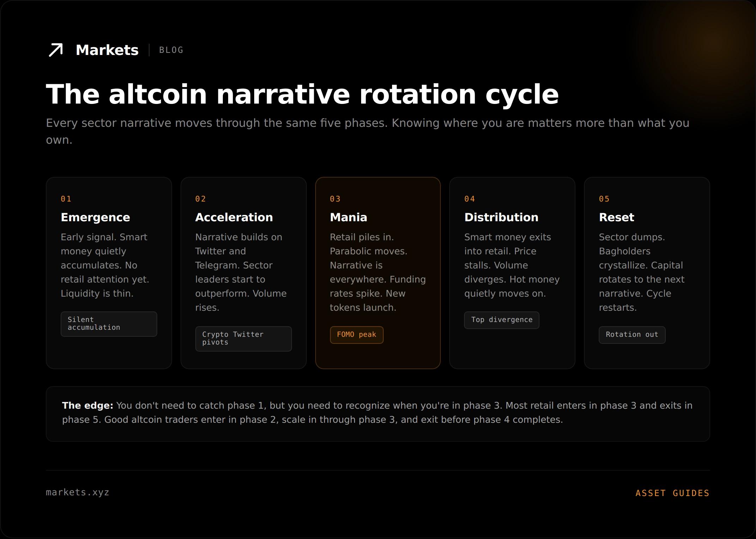Click the subtitle starting 'Every sector narrative'

click(367, 131)
